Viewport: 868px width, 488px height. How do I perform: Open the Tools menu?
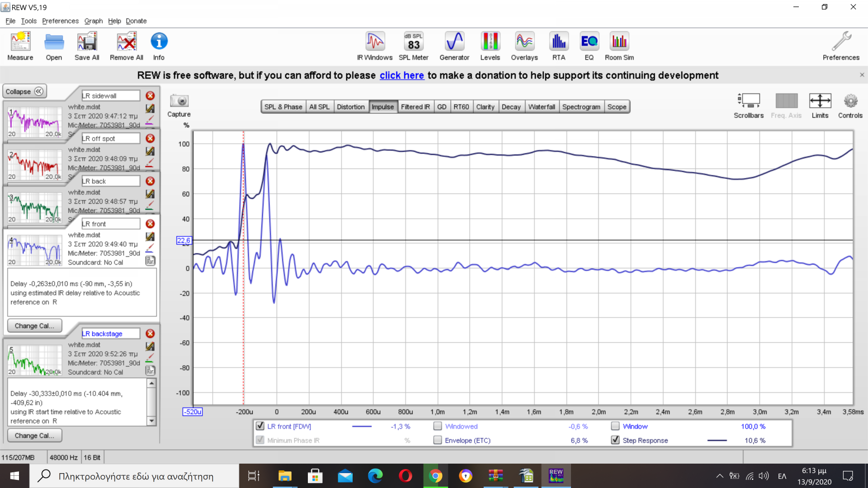[x=28, y=21]
